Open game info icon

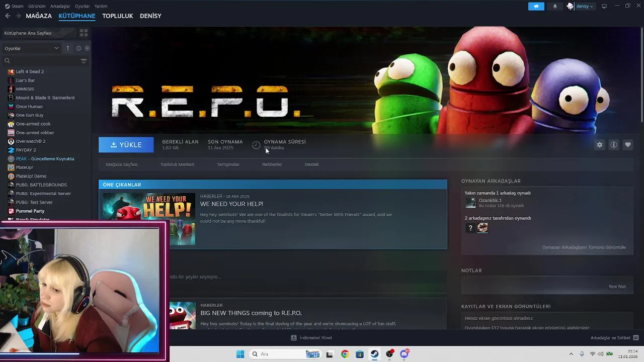[614, 145]
